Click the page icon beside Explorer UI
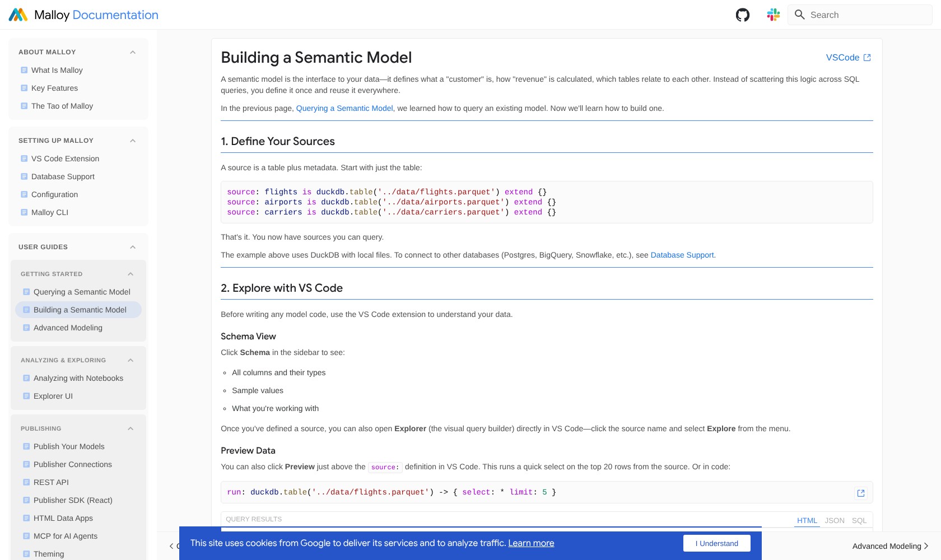The image size is (941, 560). click(26, 396)
